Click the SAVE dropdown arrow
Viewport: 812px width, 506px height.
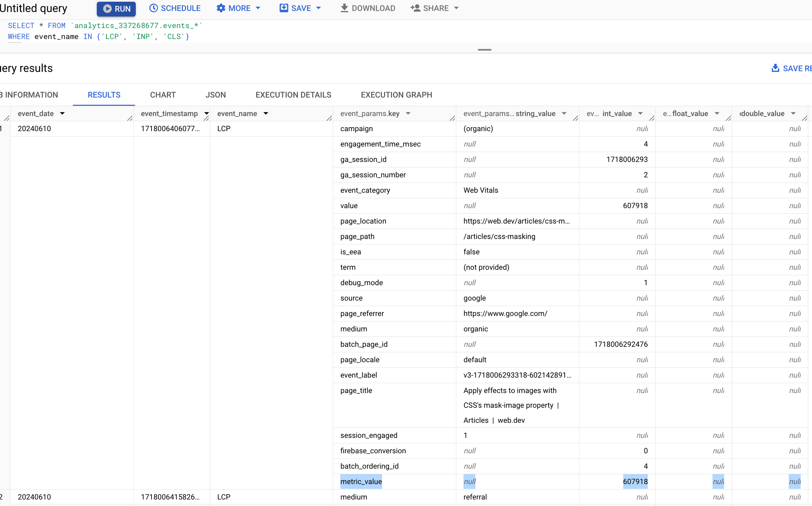tap(318, 8)
